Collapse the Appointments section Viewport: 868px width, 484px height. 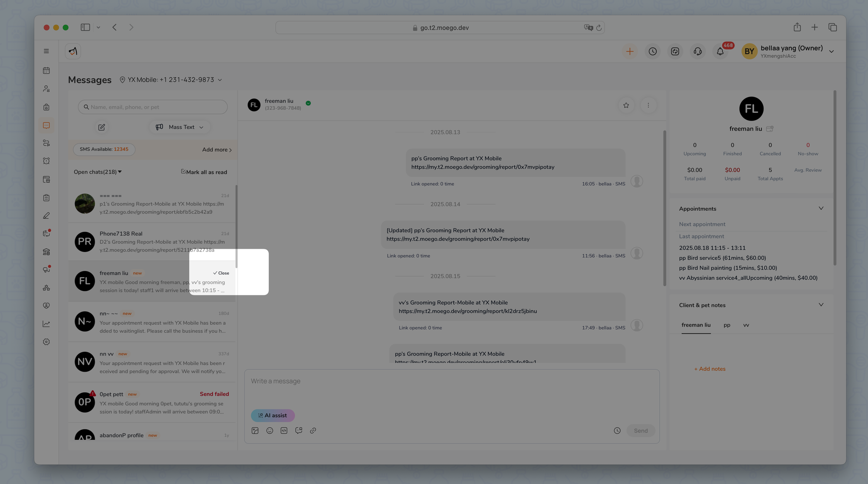[821, 209]
